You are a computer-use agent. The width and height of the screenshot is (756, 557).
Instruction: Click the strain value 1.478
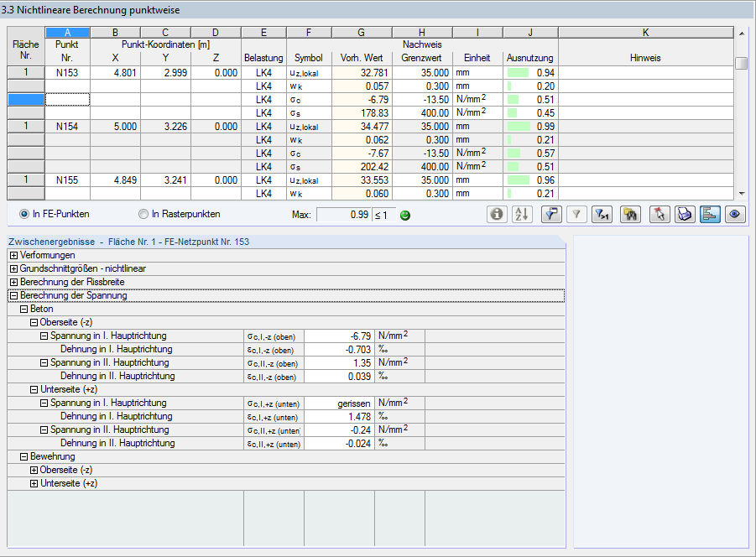(339, 417)
